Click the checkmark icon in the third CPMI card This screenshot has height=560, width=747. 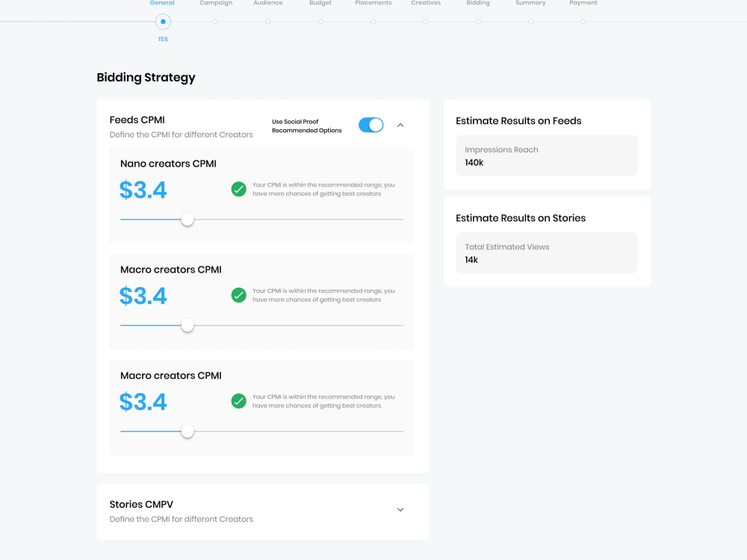tap(238, 401)
